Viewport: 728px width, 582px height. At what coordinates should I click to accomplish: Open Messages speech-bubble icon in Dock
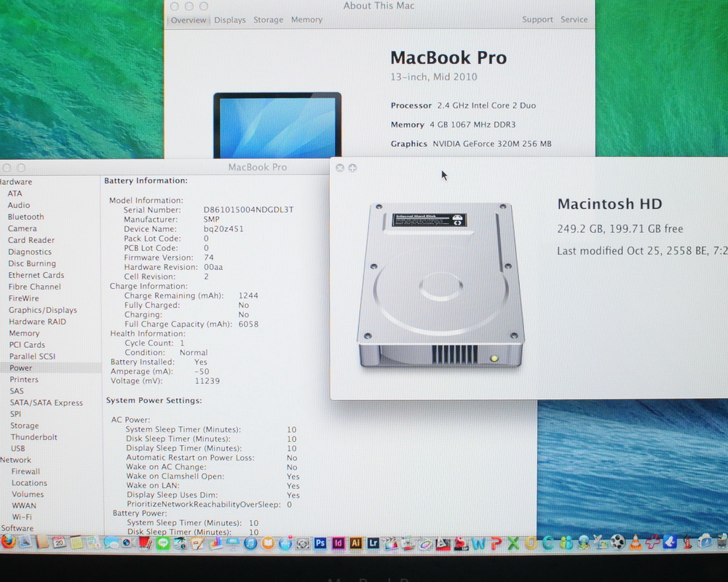click(111, 542)
